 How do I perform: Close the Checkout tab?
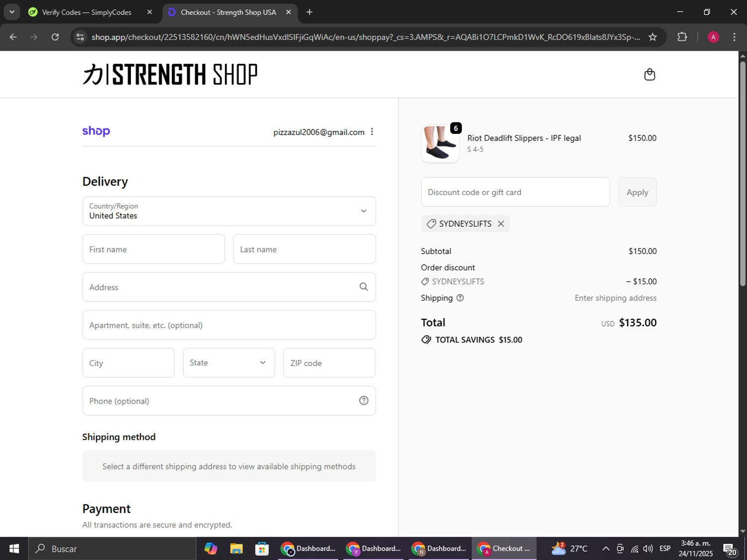coord(288,12)
